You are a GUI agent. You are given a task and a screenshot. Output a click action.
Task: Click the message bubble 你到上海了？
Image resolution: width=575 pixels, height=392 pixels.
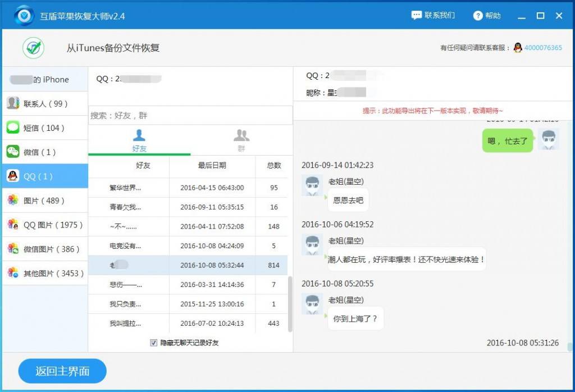click(355, 318)
